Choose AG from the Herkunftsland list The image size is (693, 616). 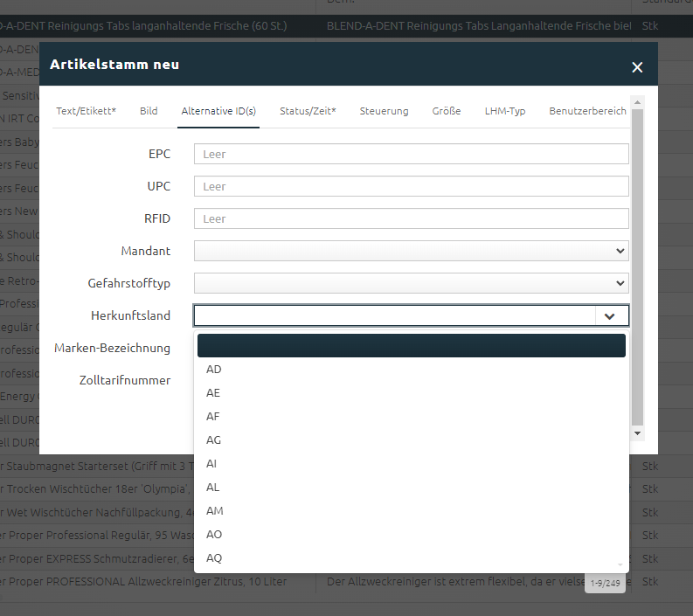(411, 440)
